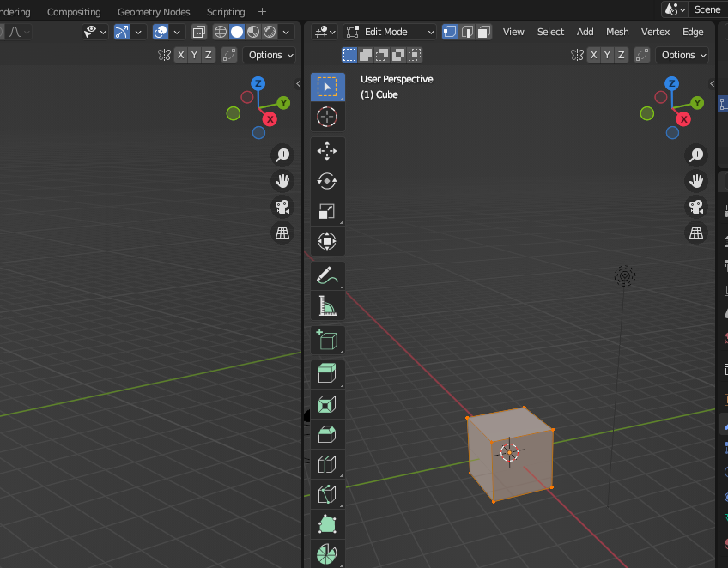Click the Z axis on right viewport gizmo

[x=672, y=83]
